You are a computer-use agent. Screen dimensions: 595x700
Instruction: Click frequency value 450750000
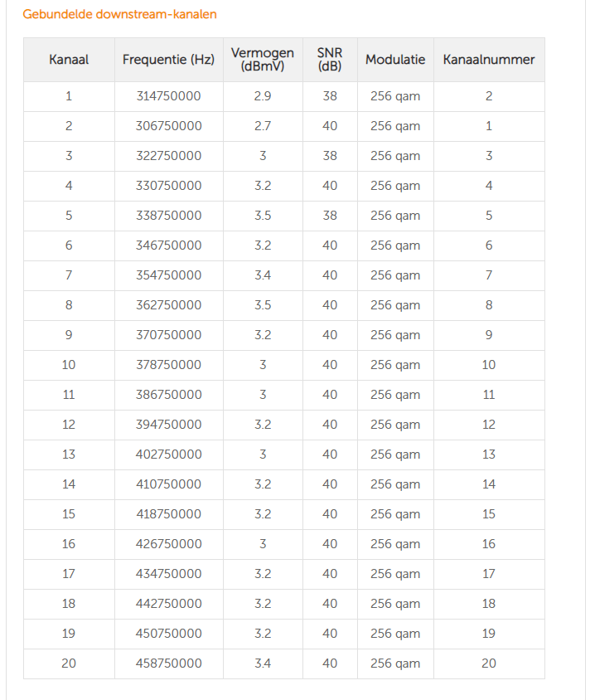(x=168, y=634)
